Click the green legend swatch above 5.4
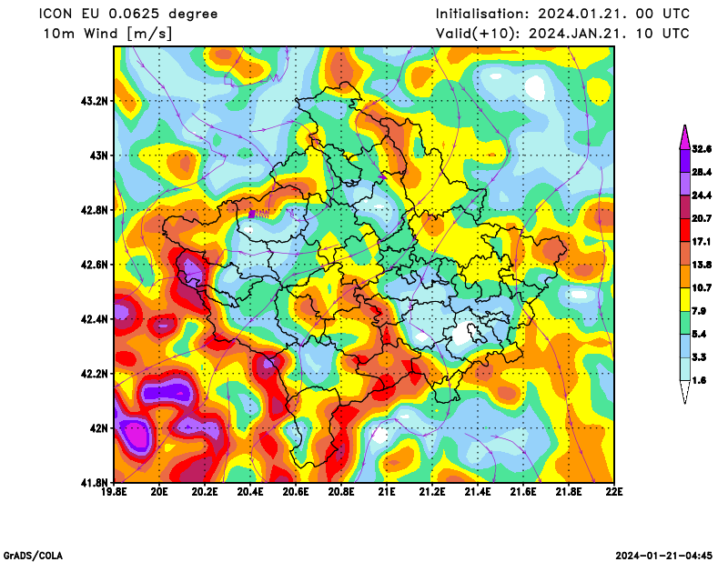Image resolution: width=728 pixels, height=562 pixels. coord(685,323)
